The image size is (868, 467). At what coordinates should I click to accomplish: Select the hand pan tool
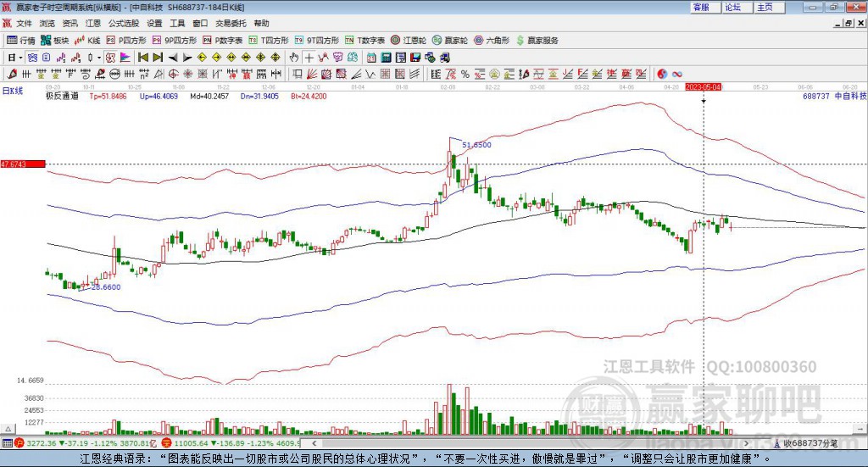pyautogui.click(x=294, y=58)
